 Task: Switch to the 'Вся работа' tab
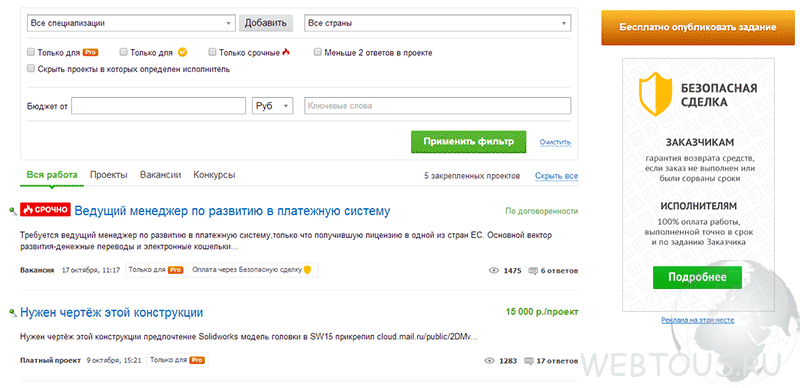tap(52, 175)
